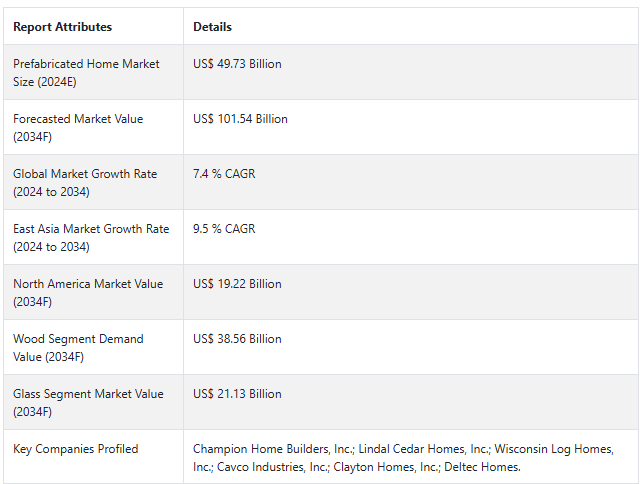Select North America Market Value label
The width and height of the screenshot is (643, 484).
point(88,292)
